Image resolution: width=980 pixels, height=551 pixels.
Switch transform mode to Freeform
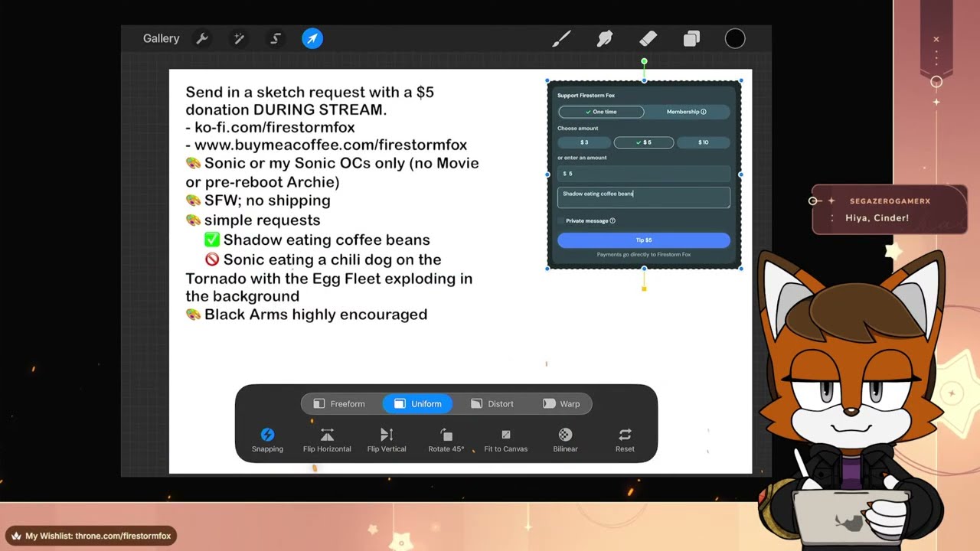[x=339, y=403]
